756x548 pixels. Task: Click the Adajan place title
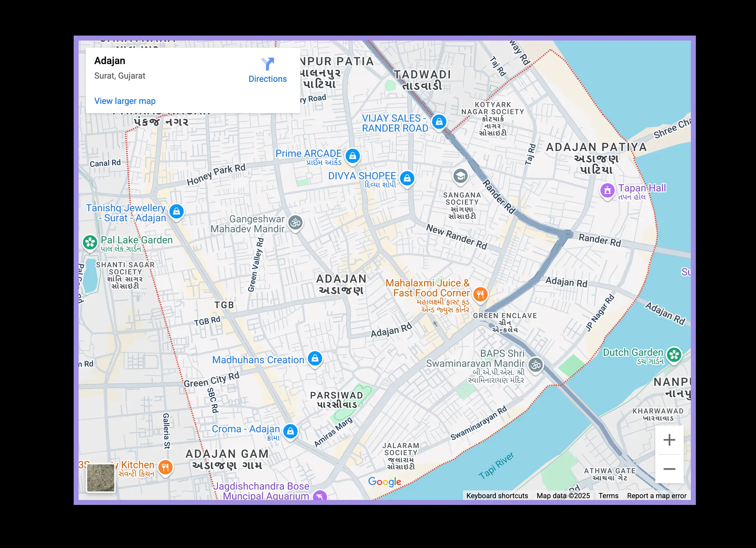pos(110,61)
